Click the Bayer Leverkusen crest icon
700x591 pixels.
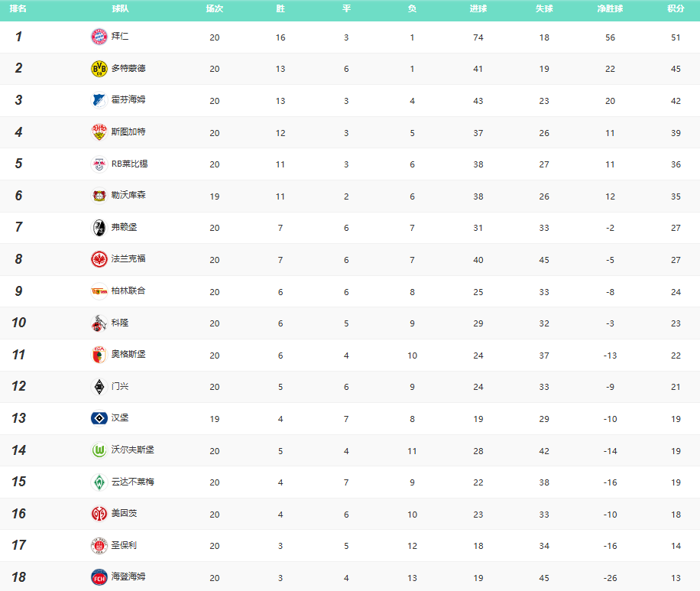99,196
